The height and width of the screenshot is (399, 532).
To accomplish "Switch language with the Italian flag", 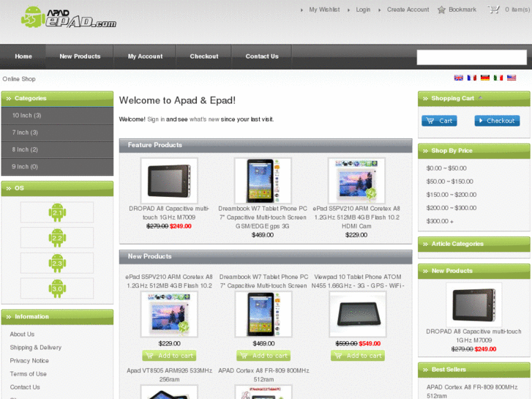I will click(x=498, y=78).
